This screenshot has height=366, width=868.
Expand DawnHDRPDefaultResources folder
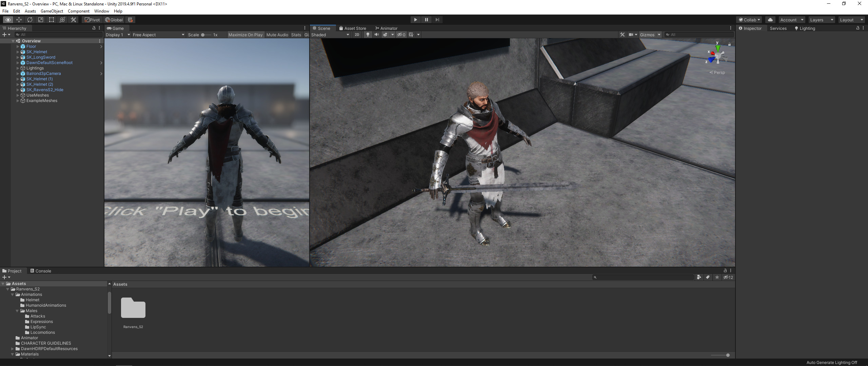[13, 349]
